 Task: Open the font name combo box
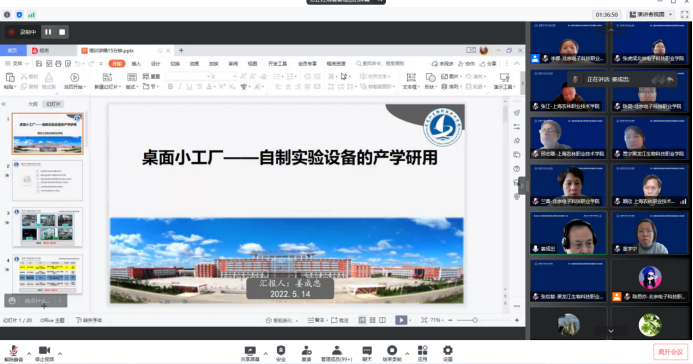click(188, 76)
